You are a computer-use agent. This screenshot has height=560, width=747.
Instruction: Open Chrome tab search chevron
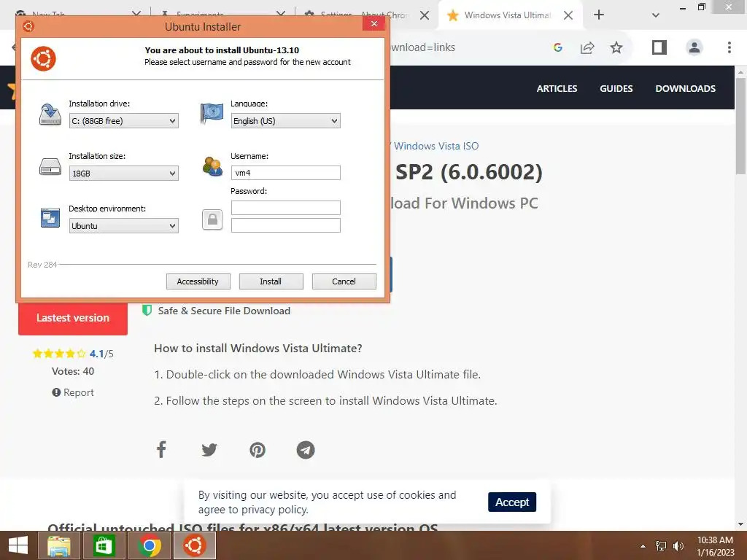click(x=656, y=15)
